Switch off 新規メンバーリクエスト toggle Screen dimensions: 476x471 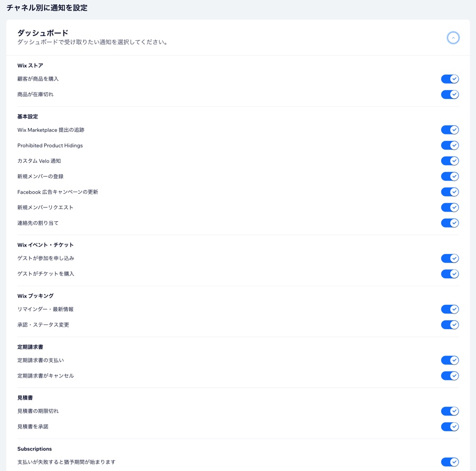(x=450, y=207)
